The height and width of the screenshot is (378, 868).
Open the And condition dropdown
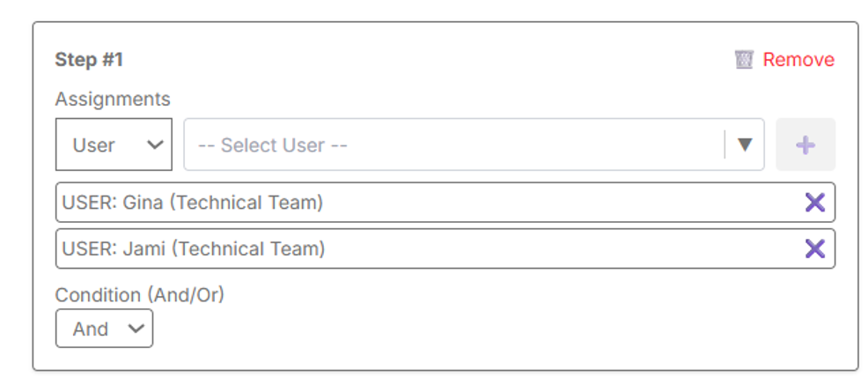pos(104,329)
